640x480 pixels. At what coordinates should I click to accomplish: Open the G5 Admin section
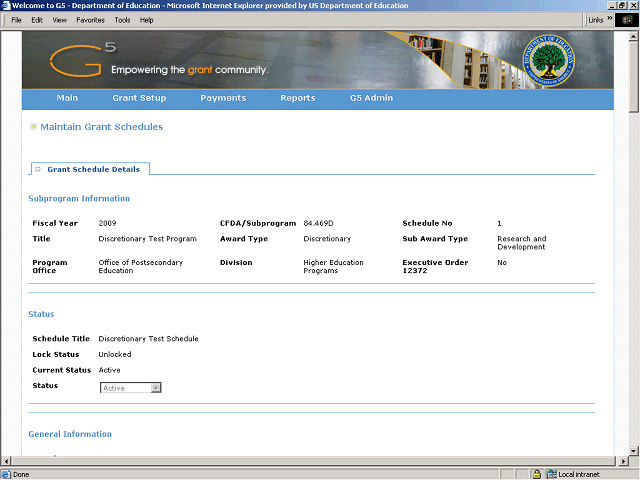pyautogui.click(x=371, y=98)
